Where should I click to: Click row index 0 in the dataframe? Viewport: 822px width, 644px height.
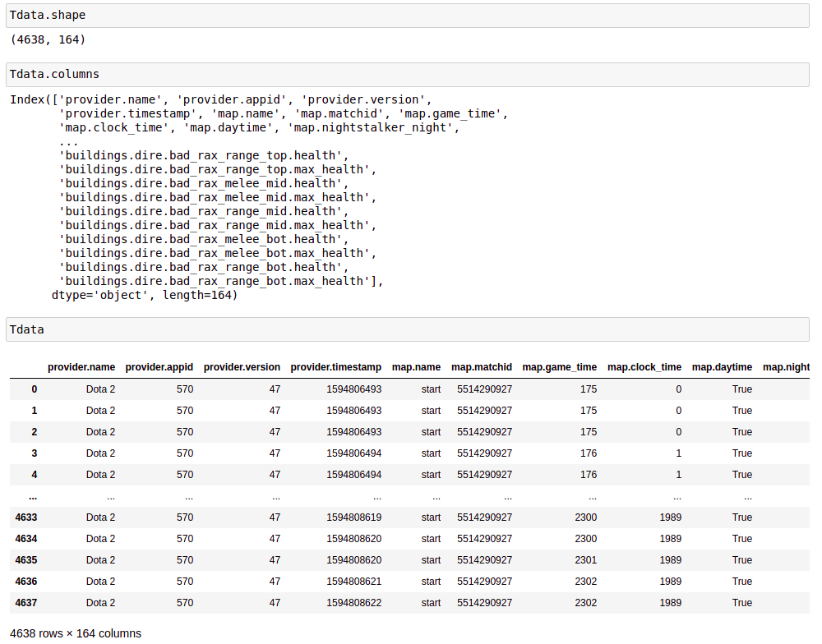(34, 389)
